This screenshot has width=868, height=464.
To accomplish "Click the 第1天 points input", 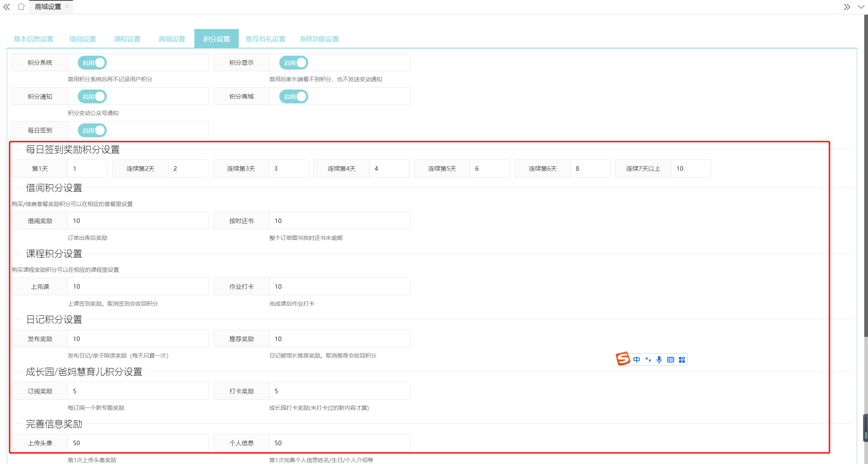I will click(88, 168).
